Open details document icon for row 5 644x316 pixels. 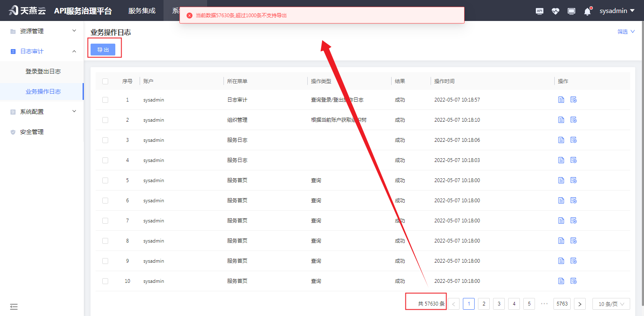pyautogui.click(x=561, y=180)
